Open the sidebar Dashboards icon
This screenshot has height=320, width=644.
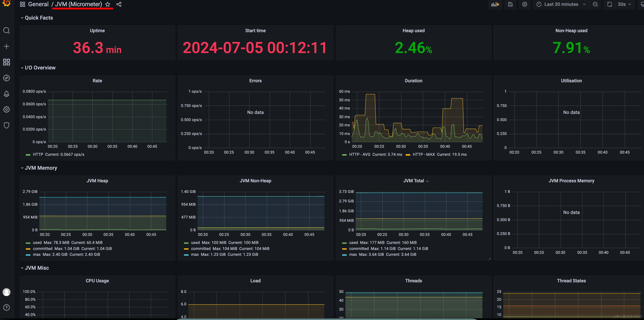pyautogui.click(x=7, y=62)
